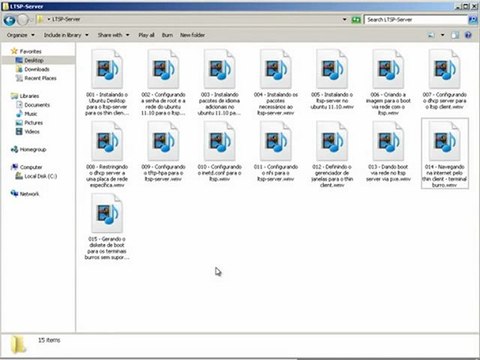Click the Play all button

click(x=146, y=35)
